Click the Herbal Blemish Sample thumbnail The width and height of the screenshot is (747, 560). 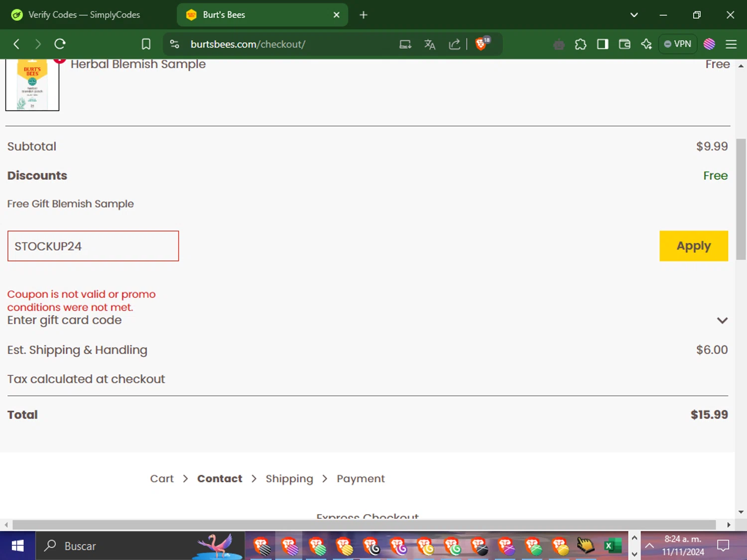(32, 85)
